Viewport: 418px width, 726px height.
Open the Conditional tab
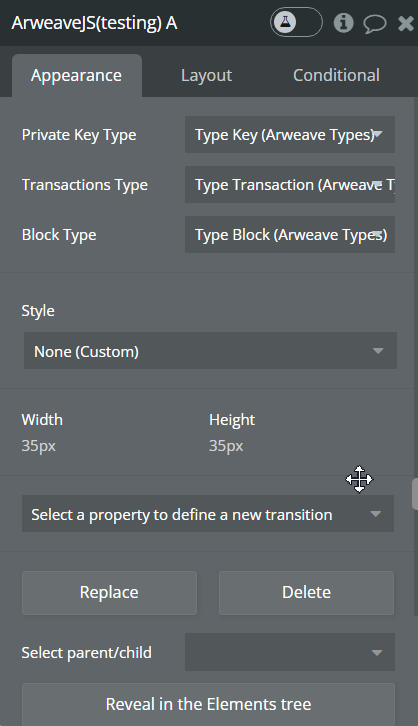(337, 75)
